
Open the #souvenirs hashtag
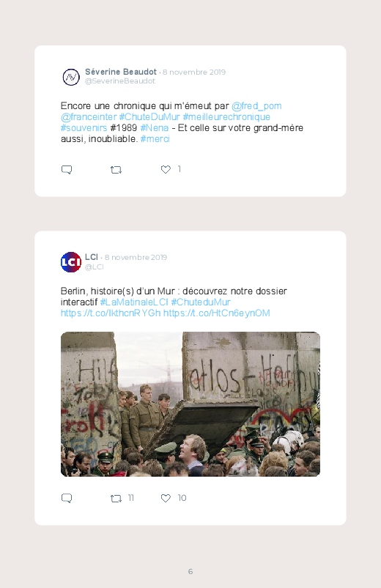[84, 128]
